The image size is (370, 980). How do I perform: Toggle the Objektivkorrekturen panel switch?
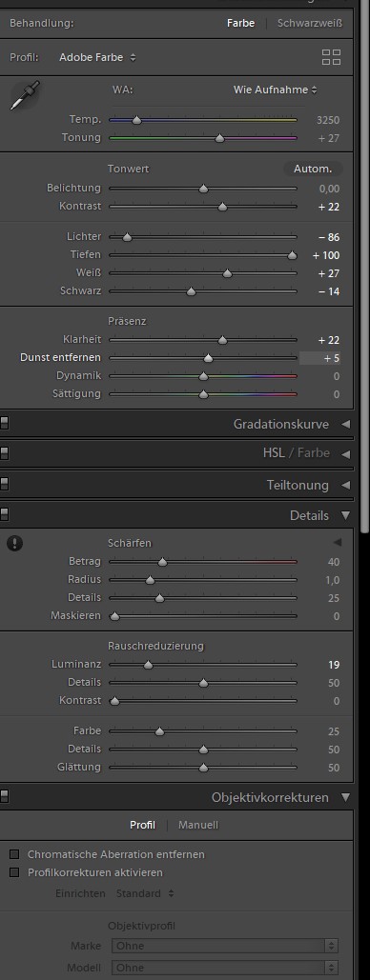[4, 797]
